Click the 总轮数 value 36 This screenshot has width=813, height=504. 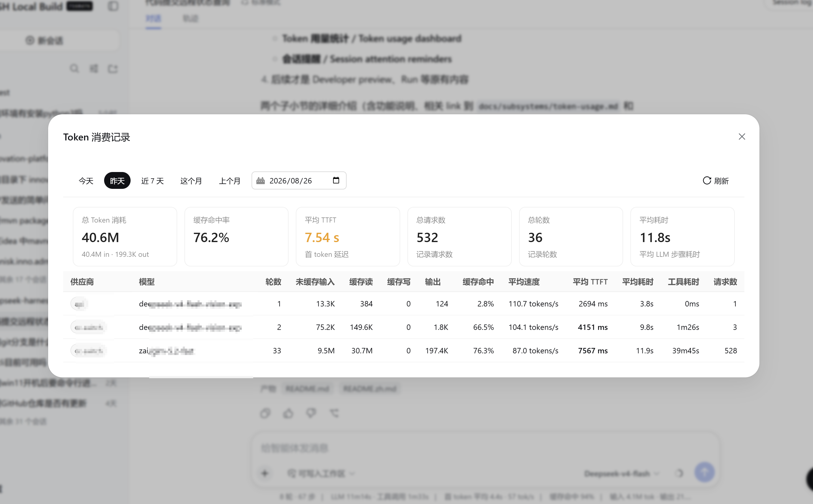[x=535, y=238]
